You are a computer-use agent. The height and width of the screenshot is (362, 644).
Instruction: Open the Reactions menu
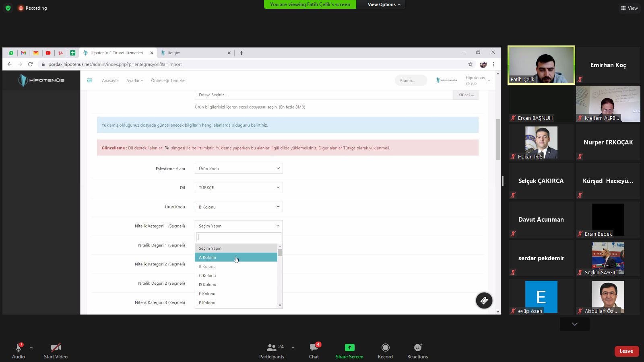point(417,348)
